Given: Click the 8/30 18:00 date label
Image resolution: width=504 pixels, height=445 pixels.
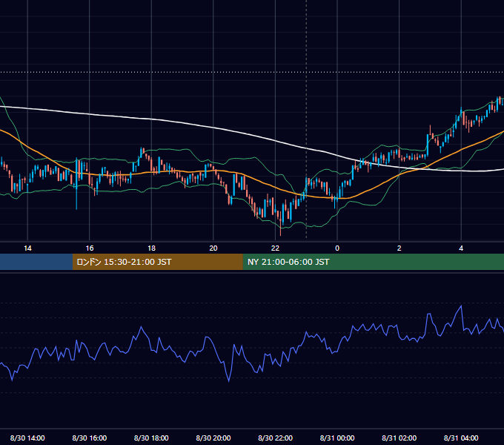Looking at the screenshot, I should click(151, 438).
